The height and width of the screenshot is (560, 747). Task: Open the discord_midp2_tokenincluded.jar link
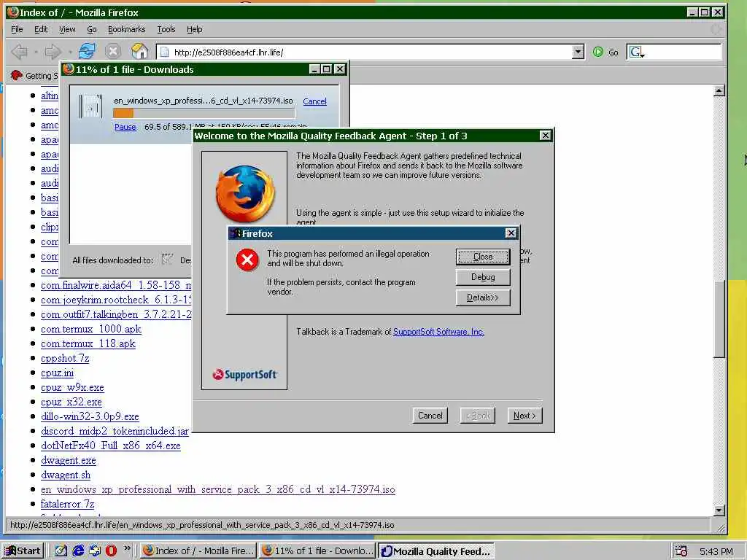tap(115, 431)
